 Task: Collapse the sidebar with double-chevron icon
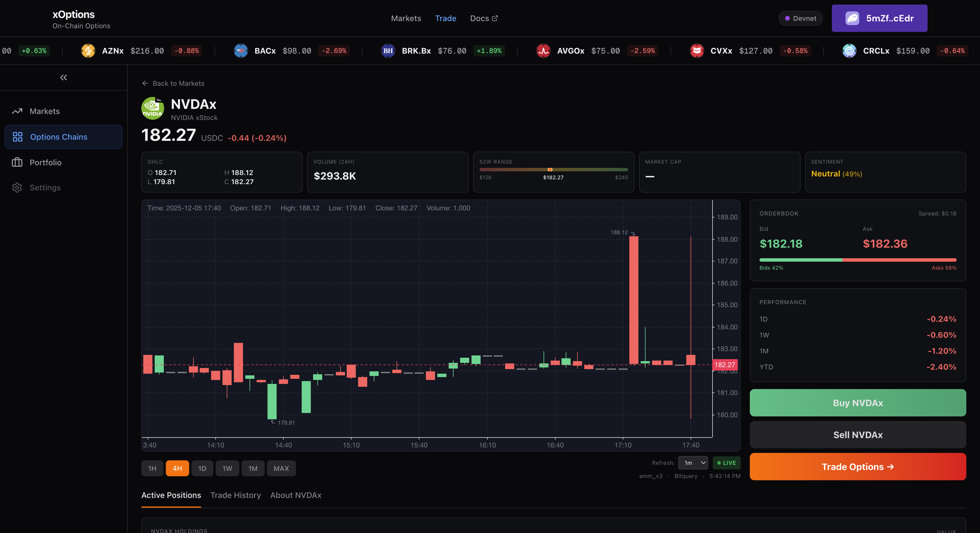click(64, 78)
